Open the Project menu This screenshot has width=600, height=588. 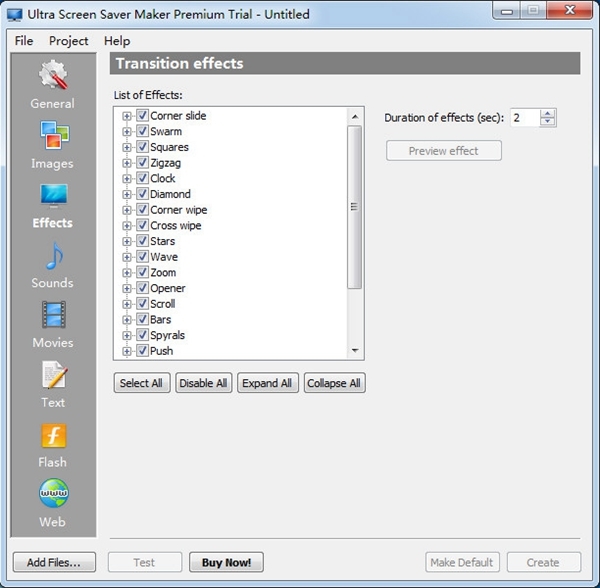coord(68,41)
